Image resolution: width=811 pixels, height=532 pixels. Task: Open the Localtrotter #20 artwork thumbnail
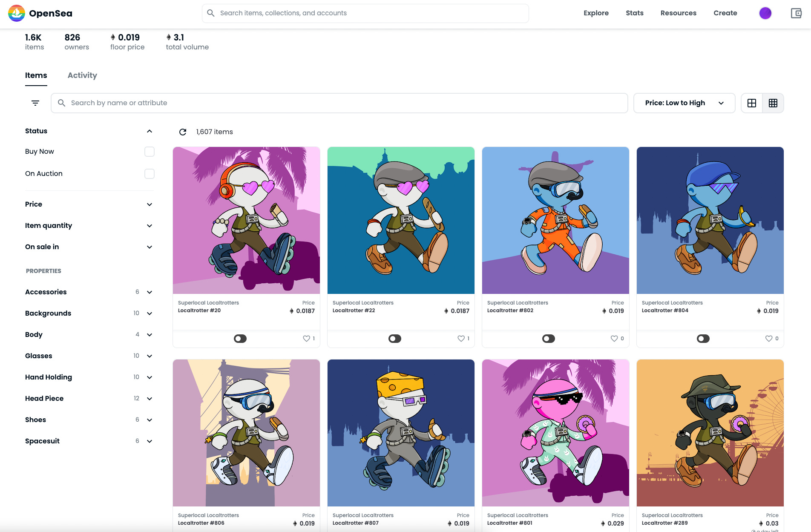pos(246,220)
